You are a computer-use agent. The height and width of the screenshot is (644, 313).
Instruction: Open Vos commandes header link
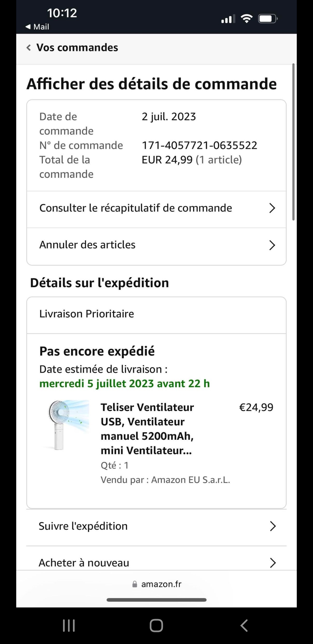coord(77,48)
